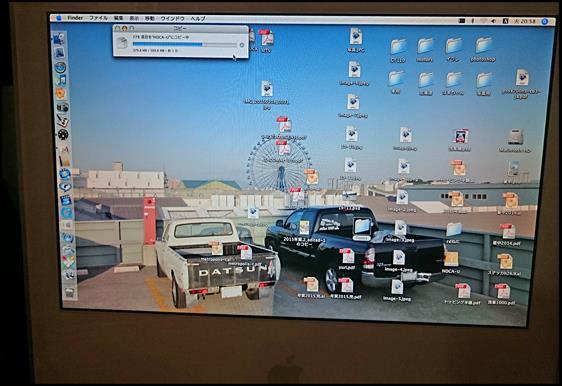Open the Finder icon in the Dock
This screenshot has width=562, height=386.
coord(59,39)
